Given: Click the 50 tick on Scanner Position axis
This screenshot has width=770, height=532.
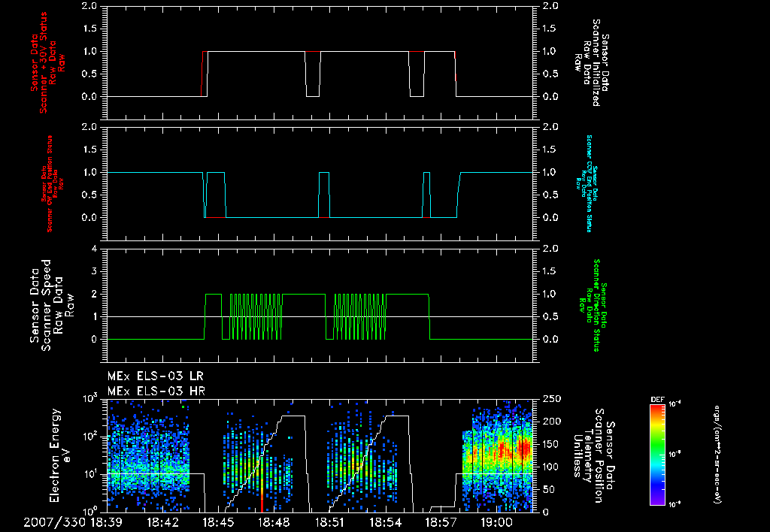Looking at the screenshot, I should [548, 489].
